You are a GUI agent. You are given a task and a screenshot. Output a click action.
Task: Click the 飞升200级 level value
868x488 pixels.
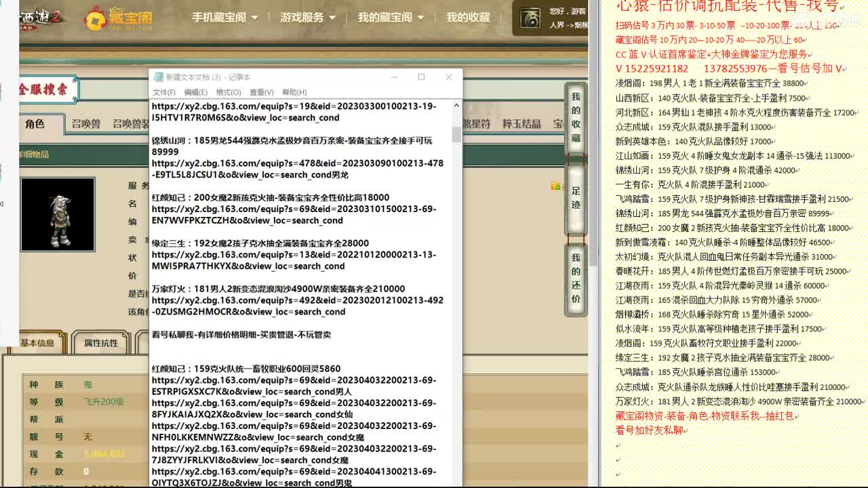pos(104,402)
